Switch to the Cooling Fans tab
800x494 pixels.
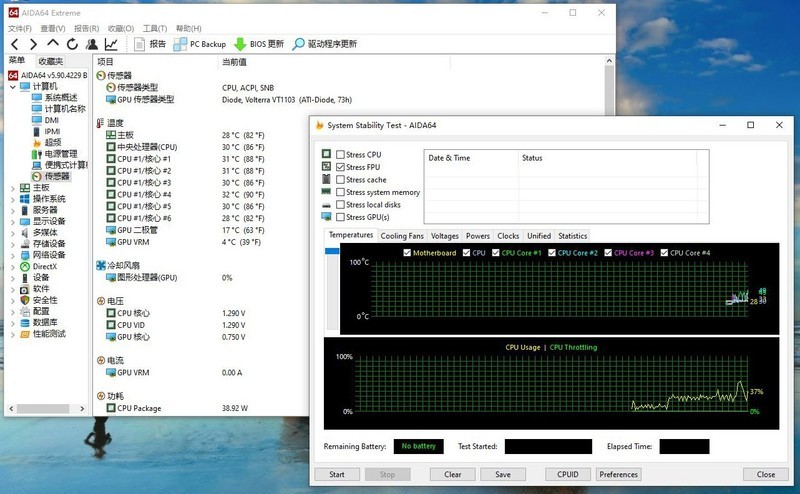pyautogui.click(x=401, y=236)
